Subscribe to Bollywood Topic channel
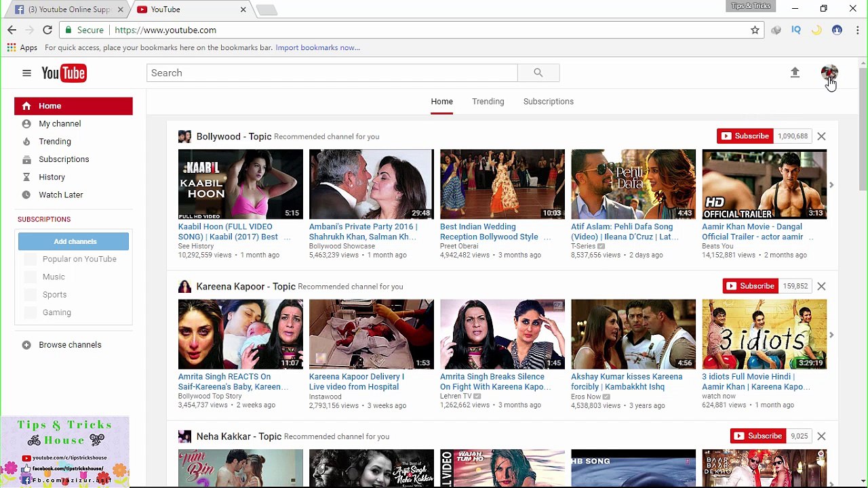Screen dimensions: 868x488 pos(745,136)
